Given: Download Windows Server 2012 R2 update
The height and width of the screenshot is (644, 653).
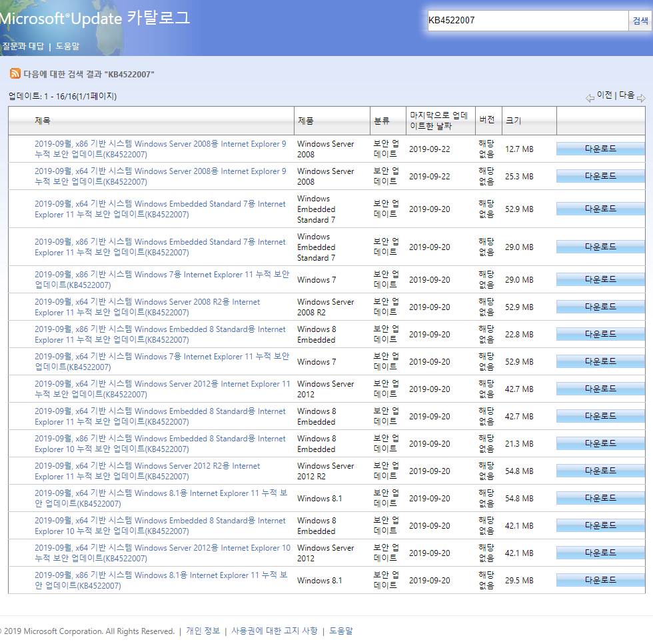Looking at the screenshot, I should coord(600,471).
